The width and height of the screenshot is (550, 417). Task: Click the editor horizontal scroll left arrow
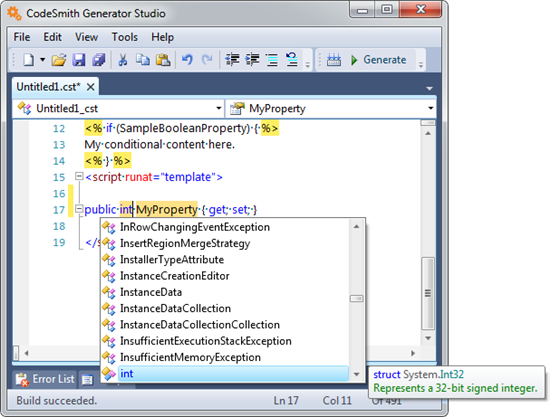(x=26, y=353)
